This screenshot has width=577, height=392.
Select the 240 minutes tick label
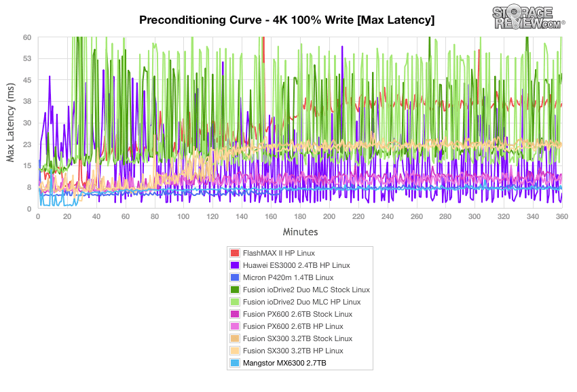click(387, 216)
